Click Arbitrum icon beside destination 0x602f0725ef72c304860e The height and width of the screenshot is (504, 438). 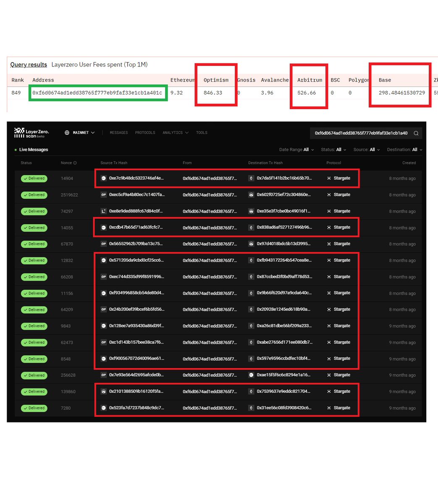point(251,195)
